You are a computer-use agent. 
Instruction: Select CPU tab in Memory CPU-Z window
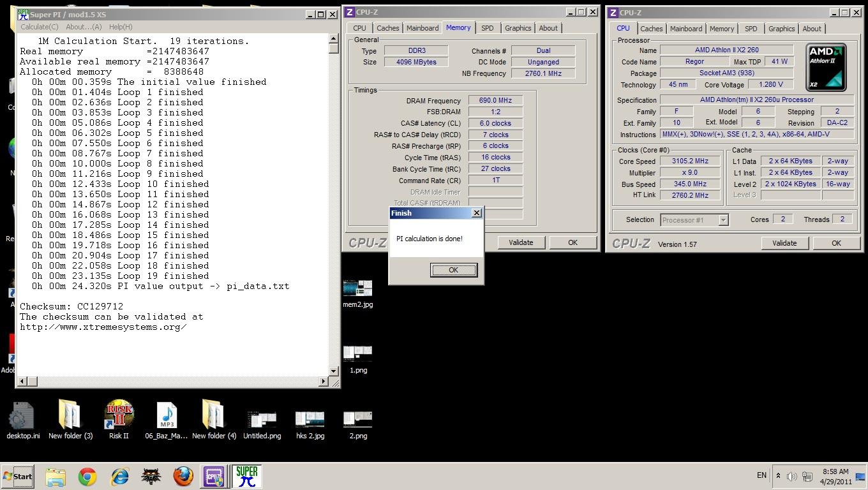click(x=360, y=28)
